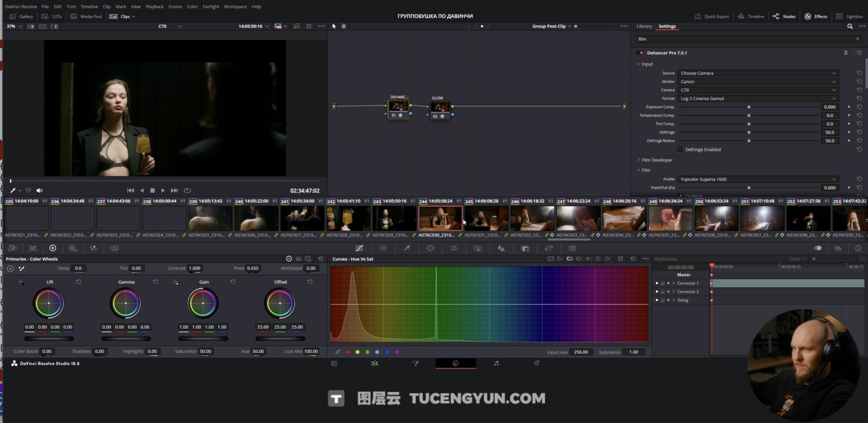
Task: Toggle the Corrector 2 keyframe track dot
Action: 657,292
